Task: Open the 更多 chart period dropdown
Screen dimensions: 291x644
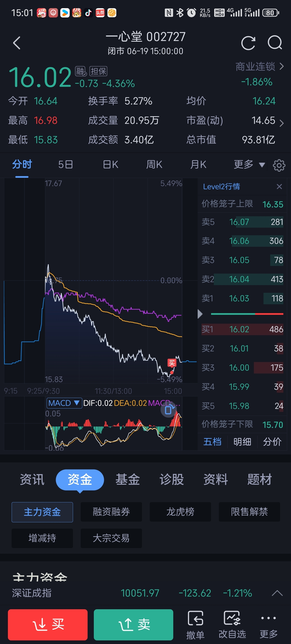Action: click(x=249, y=165)
